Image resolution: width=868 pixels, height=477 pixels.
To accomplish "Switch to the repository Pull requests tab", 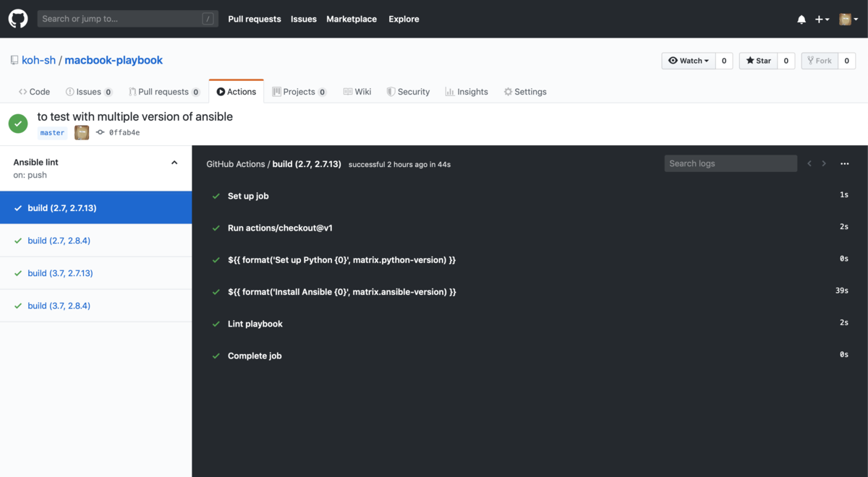I will click(x=164, y=92).
